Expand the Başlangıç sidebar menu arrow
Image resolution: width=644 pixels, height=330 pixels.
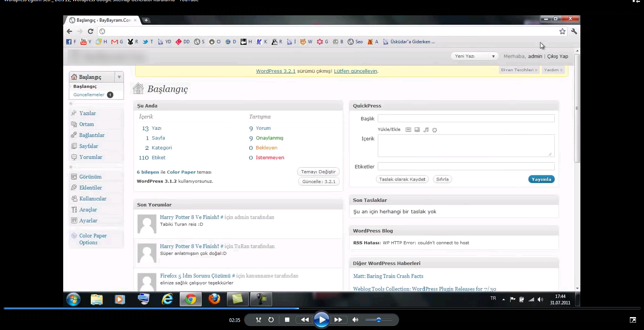point(119,77)
